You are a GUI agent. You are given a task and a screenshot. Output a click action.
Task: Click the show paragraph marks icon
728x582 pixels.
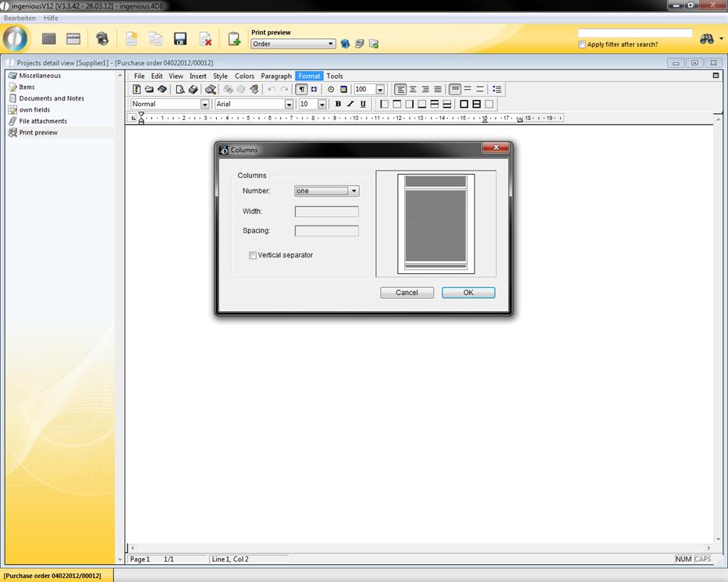click(x=302, y=90)
